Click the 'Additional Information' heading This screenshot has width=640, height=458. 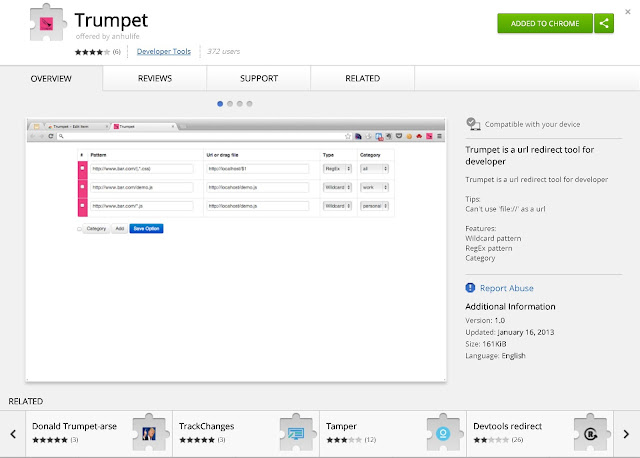(510, 307)
